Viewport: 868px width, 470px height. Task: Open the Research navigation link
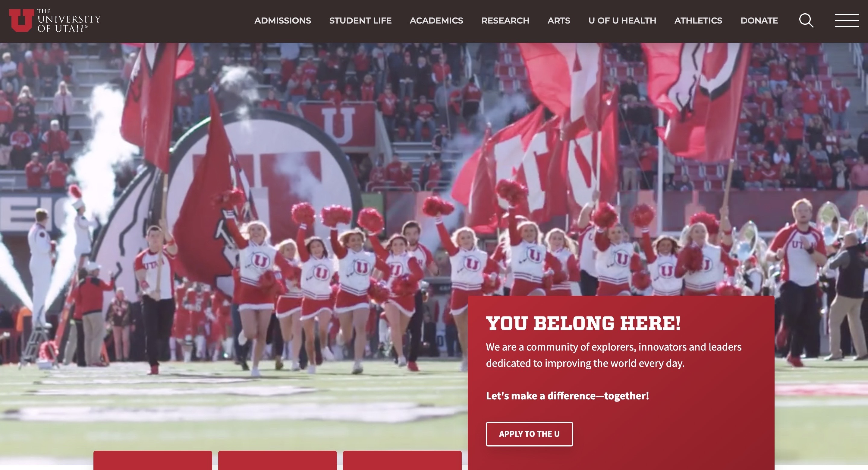coord(505,21)
